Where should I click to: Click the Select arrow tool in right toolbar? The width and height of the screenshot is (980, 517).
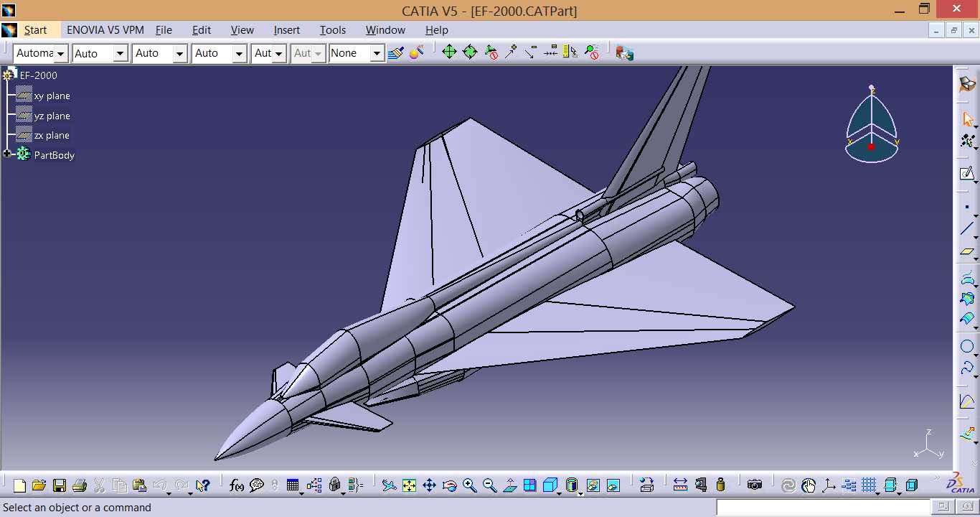pyautogui.click(x=967, y=118)
